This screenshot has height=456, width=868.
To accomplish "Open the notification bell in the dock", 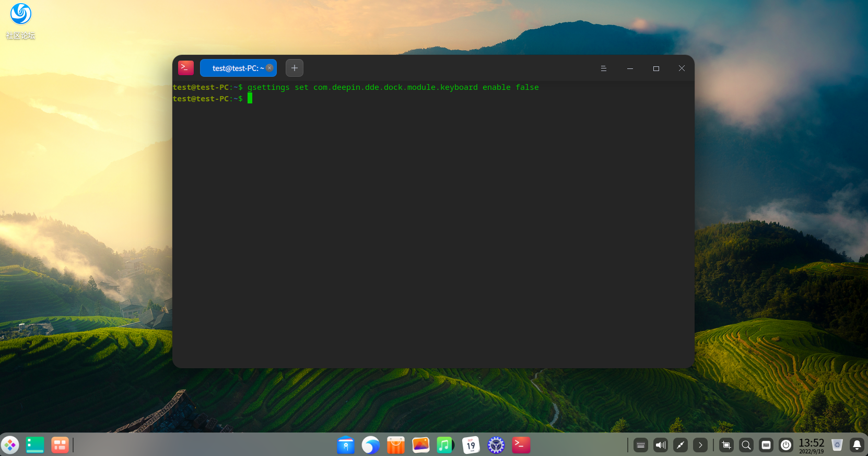I will 857,445.
